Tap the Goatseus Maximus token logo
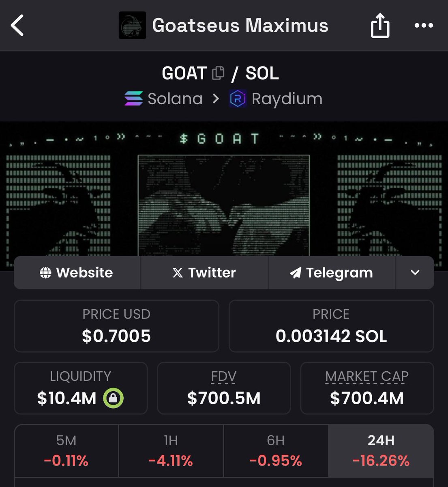The image size is (448, 487). click(132, 25)
